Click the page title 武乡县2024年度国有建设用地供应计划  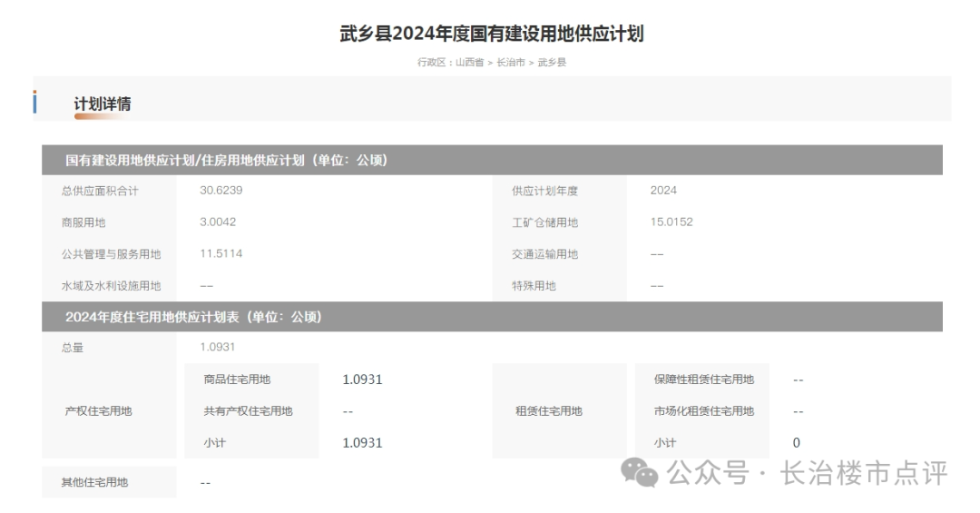pos(491,34)
